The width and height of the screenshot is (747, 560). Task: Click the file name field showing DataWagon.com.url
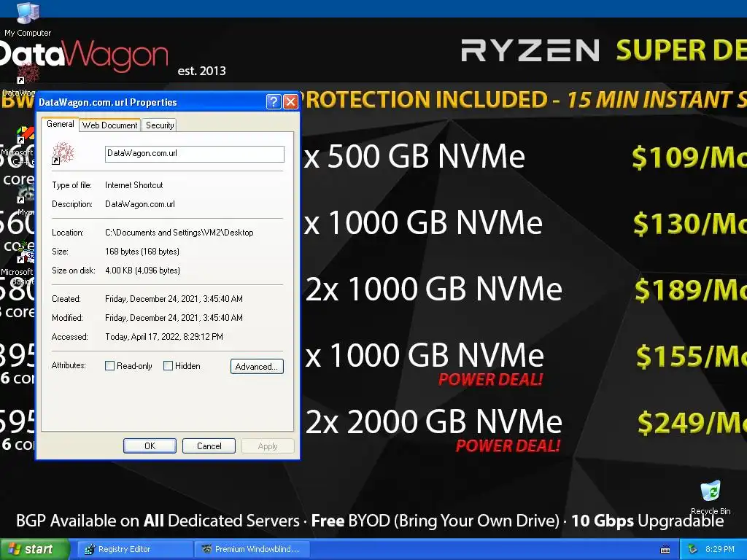194,154
